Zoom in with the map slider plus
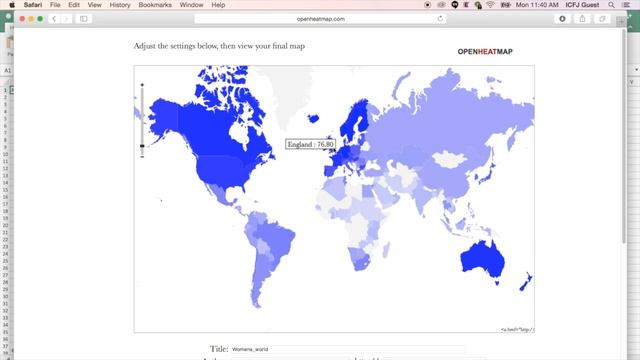 [x=142, y=84]
